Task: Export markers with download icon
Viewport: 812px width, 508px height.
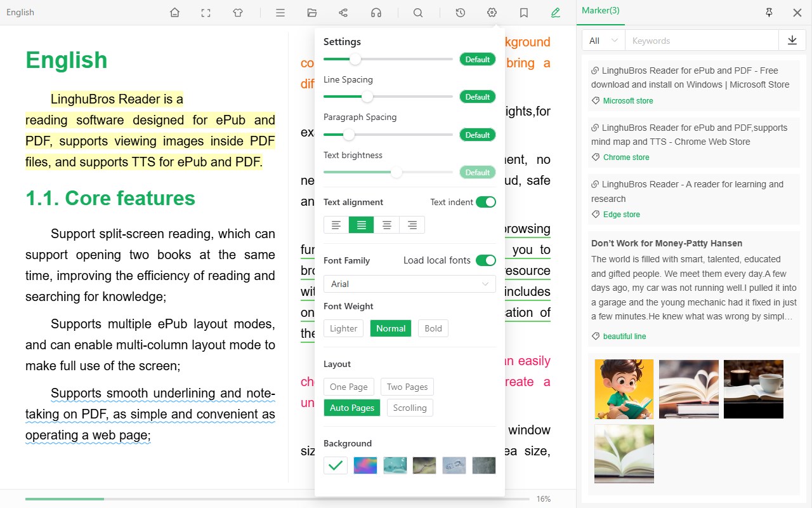Action: point(792,40)
